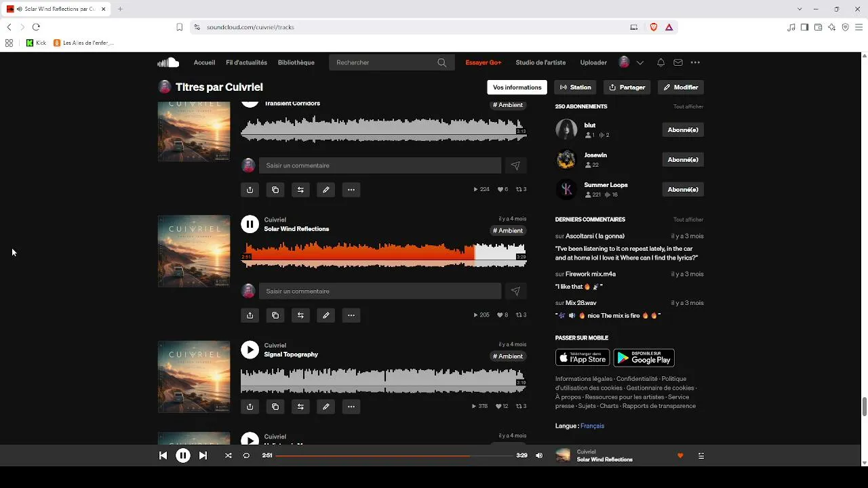Repost the Signal Topography track

tap(300, 407)
